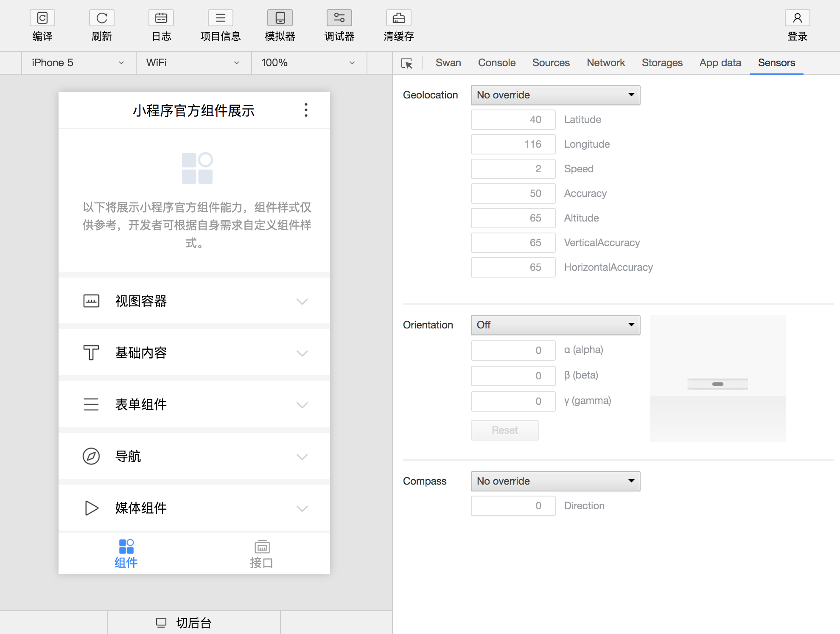Expand the 视图容器 section chevron
Viewport: 840px width, 634px height.
tap(302, 301)
